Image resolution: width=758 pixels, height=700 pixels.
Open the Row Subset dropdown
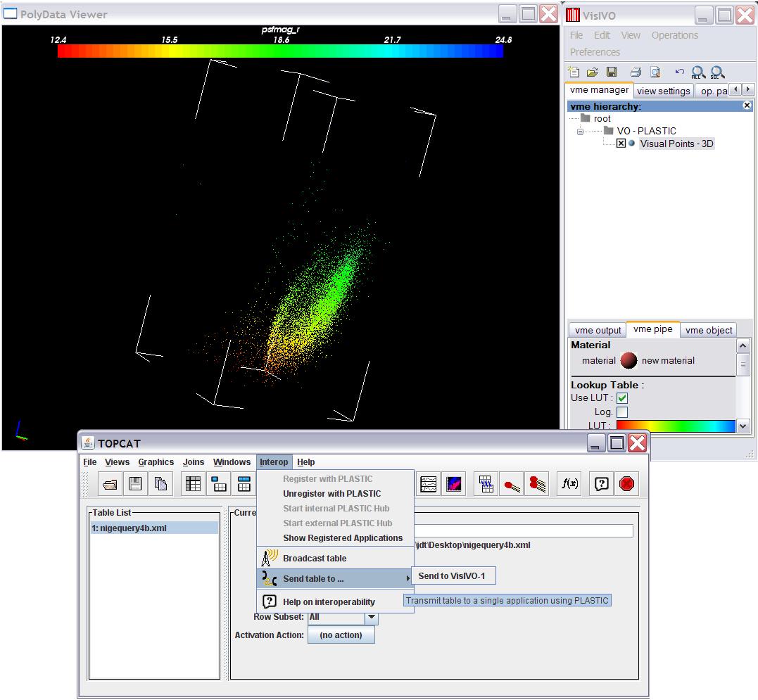point(371,617)
